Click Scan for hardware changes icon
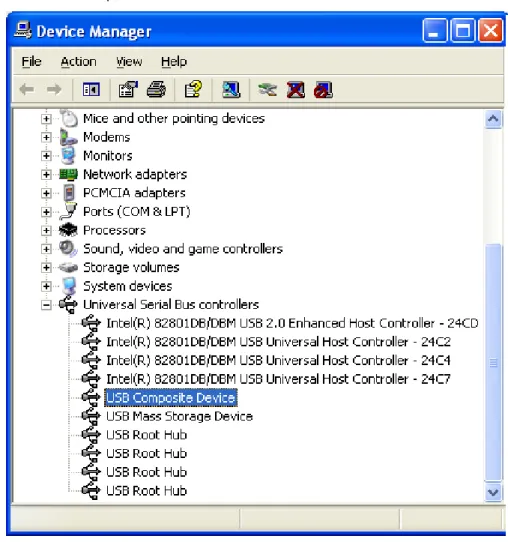The height and width of the screenshot is (542, 508). (231, 90)
